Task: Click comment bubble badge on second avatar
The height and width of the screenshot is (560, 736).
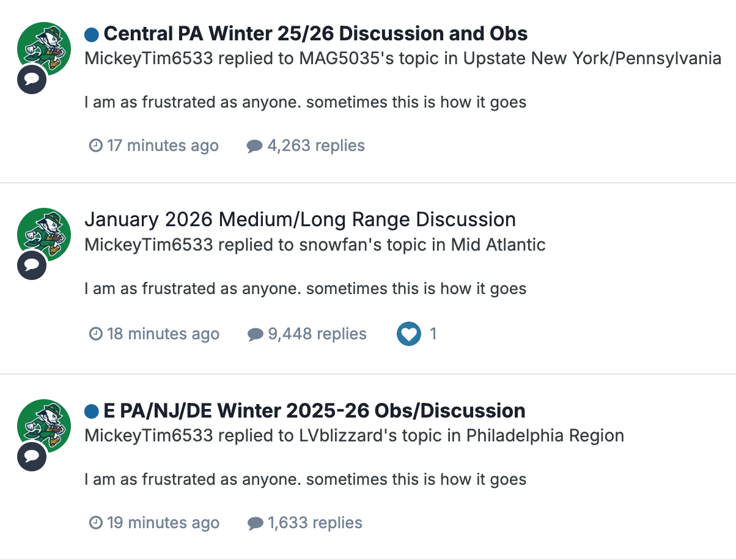Action: (x=32, y=265)
